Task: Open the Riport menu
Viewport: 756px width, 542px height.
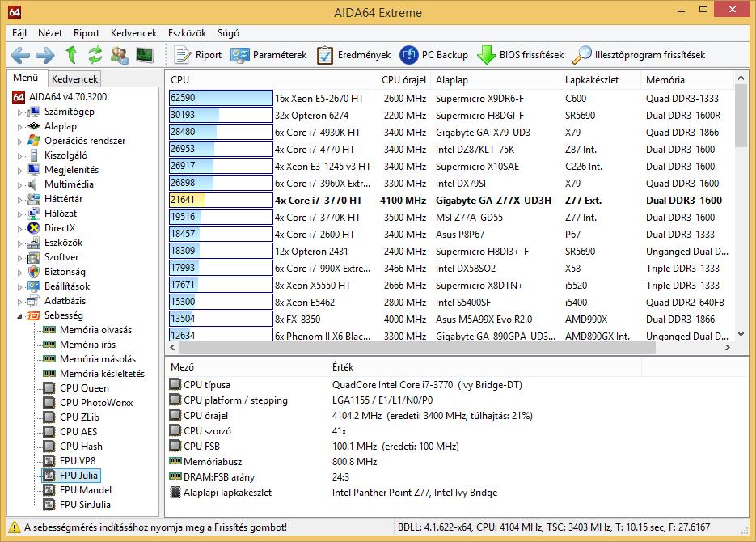Action: [87, 33]
